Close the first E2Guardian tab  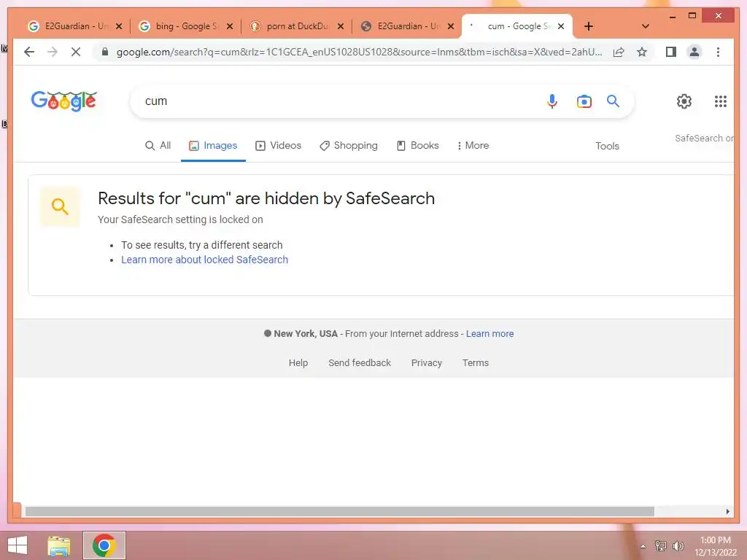pyautogui.click(x=119, y=26)
